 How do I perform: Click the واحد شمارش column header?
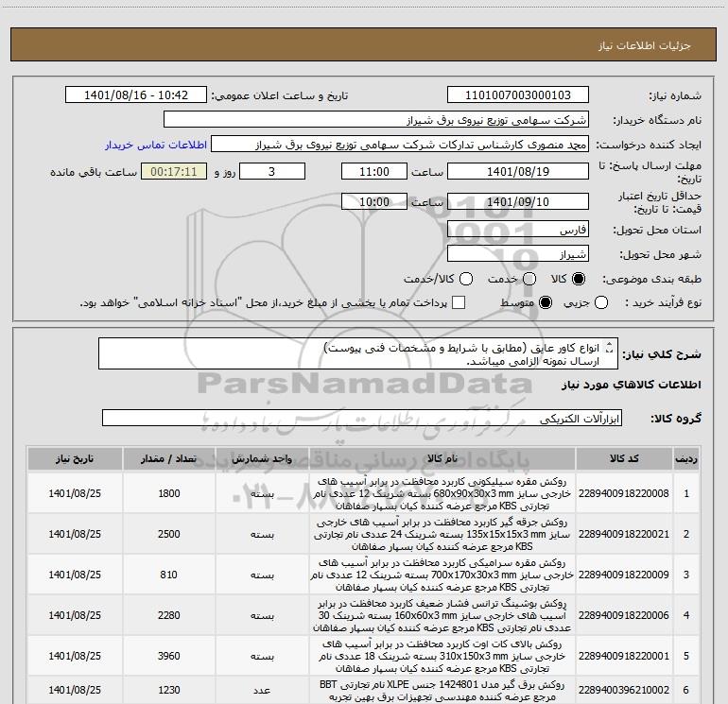(x=262, y=459)
